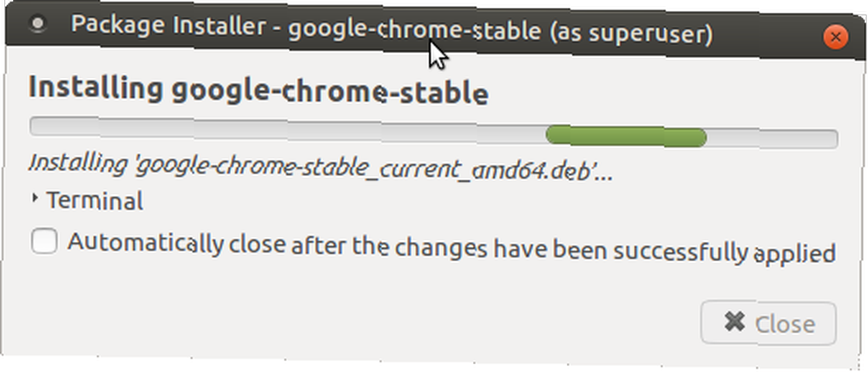
Task: Click the italic installing .deb status text
Action: point(321,167)
